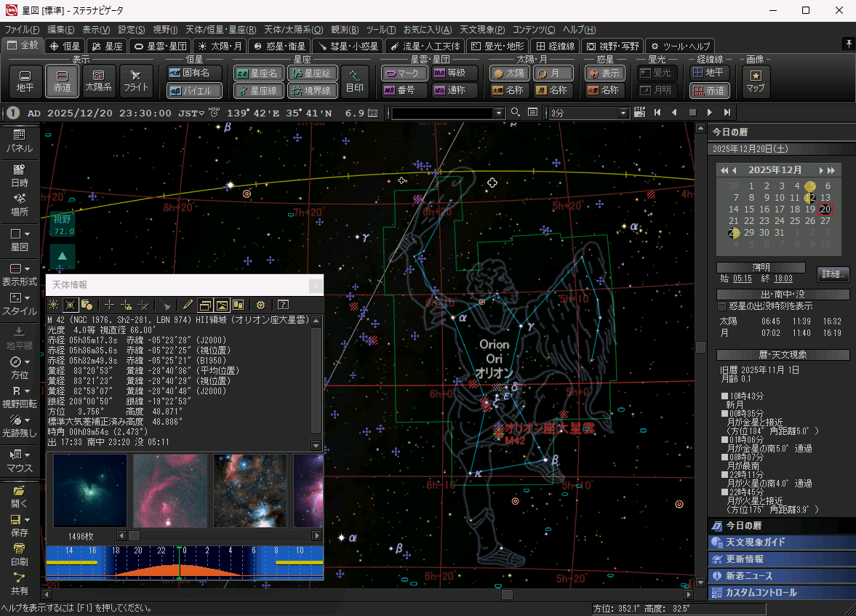Image resolution: width=856 pixels, height=616 pixels.
Task: Select the first M42 nebula thumbnail image
Action: (x=90, y=491)
